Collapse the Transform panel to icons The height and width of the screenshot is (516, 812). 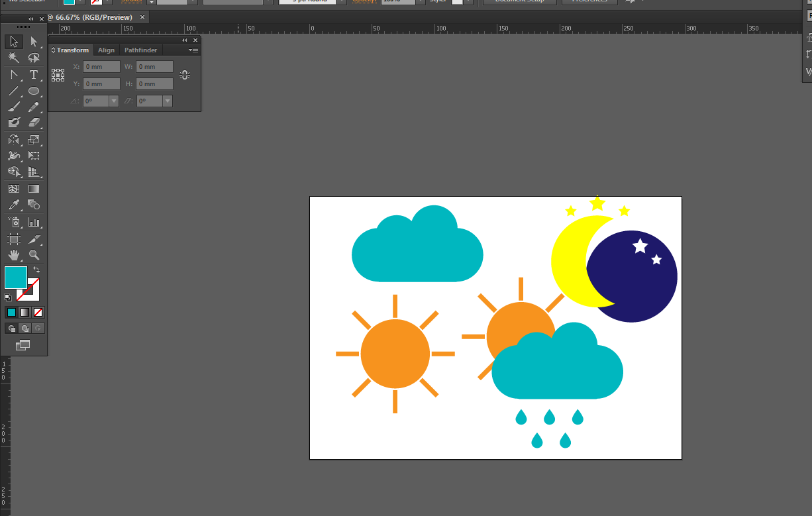pos(185,40)
